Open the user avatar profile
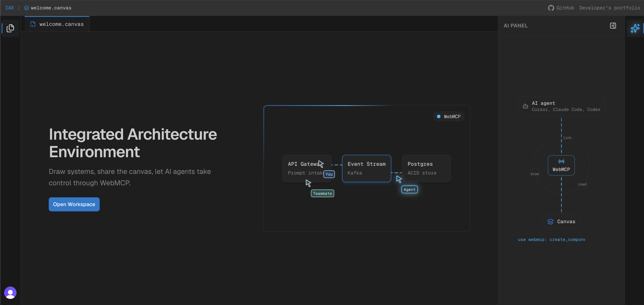644x305 pixels. pyautogui.click(x=10, y=293)
